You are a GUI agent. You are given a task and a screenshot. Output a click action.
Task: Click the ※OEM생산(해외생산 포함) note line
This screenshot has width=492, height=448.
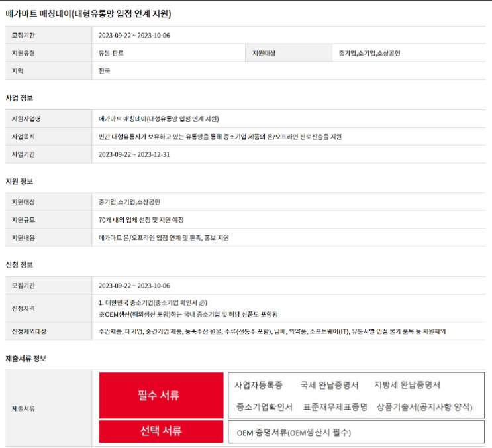coord(188,315)
